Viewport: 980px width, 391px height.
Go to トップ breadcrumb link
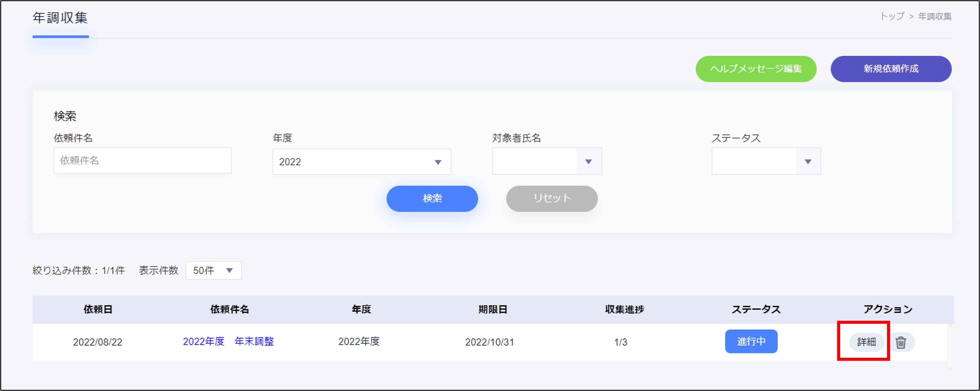[892, 16]
